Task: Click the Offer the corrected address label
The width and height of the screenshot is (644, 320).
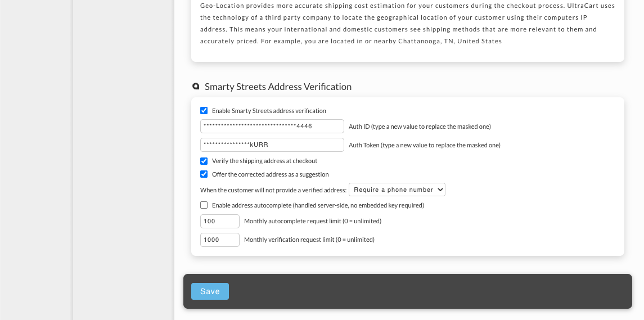Action: 270,174
